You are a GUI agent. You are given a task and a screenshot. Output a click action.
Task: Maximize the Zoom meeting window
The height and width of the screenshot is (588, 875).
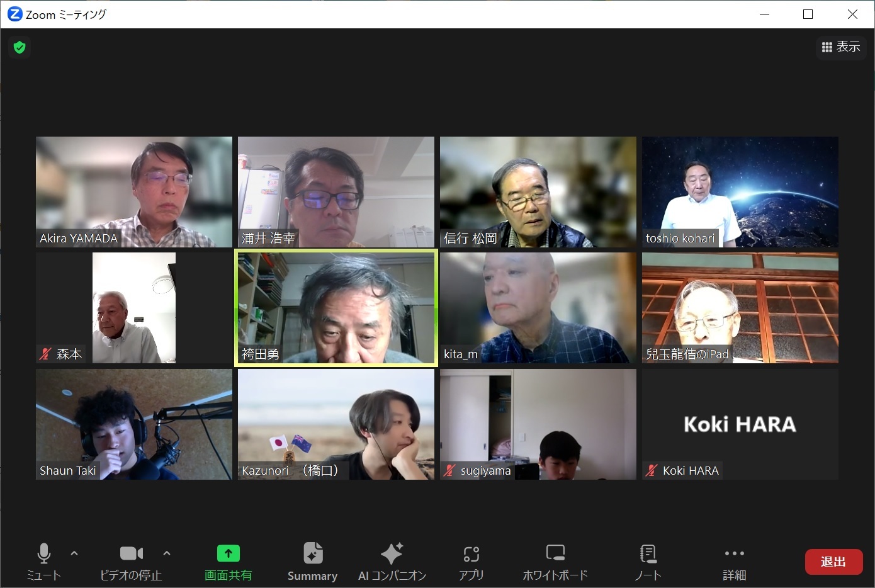click(x=808, y=14)
